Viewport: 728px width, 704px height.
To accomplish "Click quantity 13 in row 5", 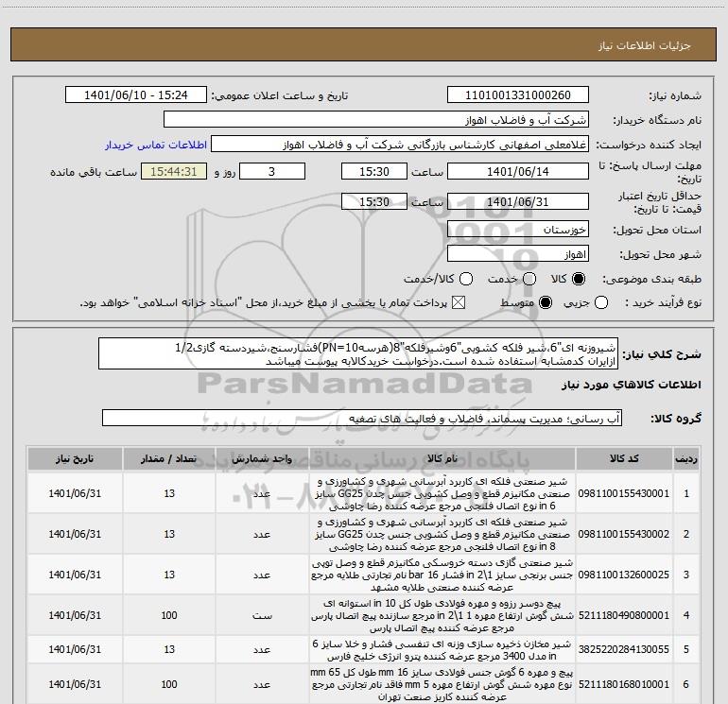I will pos(169,649).
